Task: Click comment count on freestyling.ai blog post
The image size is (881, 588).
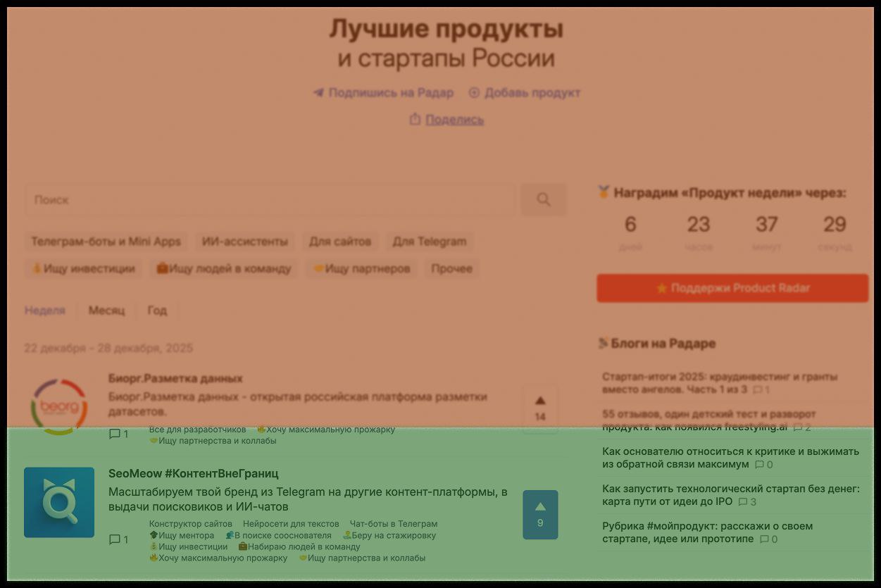Action: (x=802, y=427)
